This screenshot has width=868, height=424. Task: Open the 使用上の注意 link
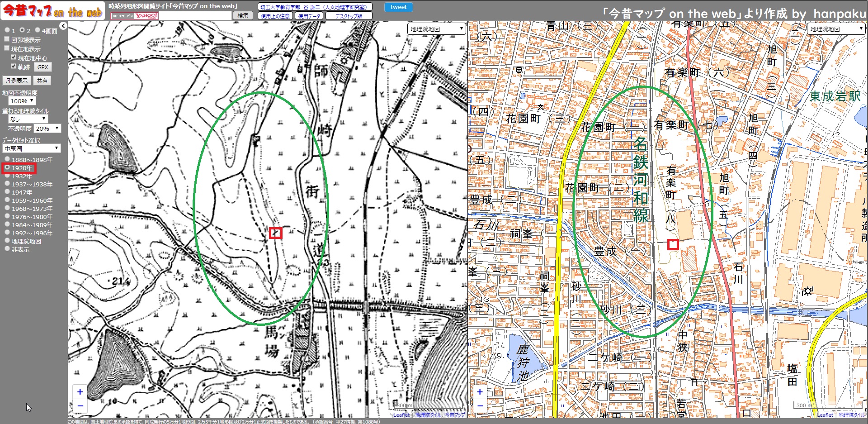tap(275, 16)
